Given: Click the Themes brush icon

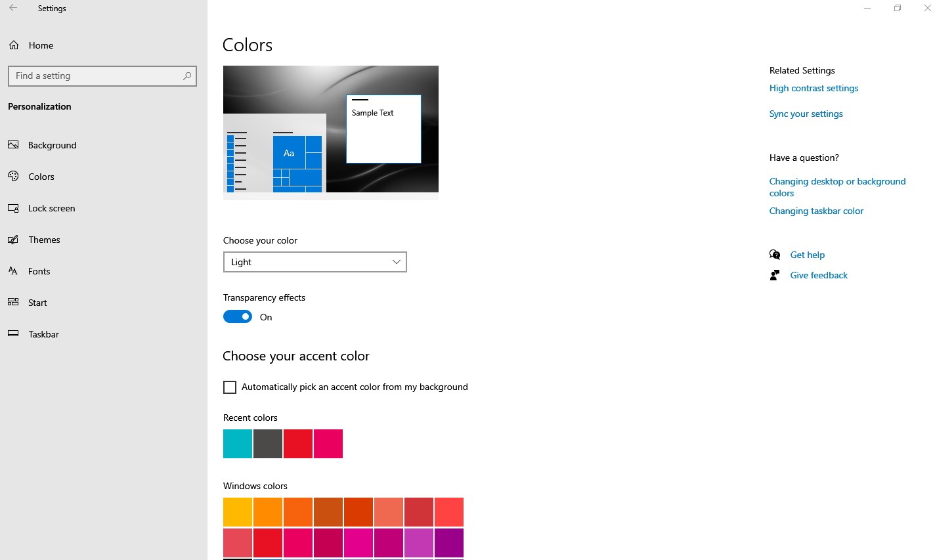Looking at the screenshot, I should [13, 240].
